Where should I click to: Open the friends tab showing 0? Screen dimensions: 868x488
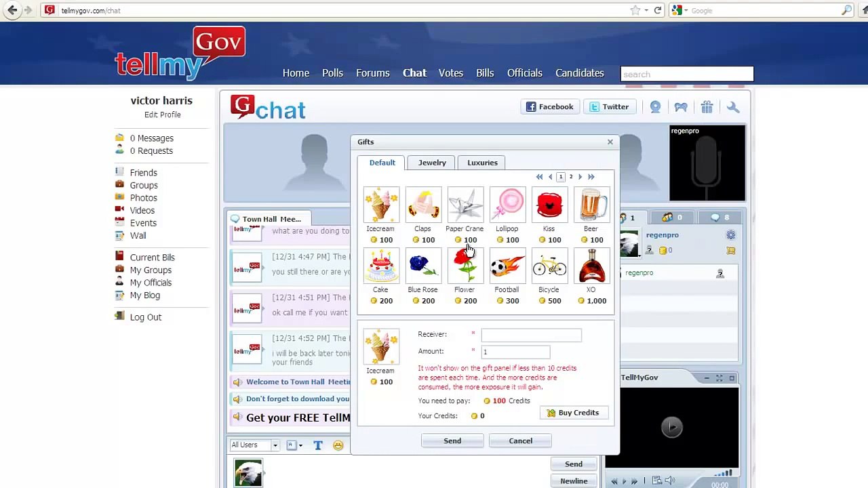pyautogui.click(x=671, y=218)
